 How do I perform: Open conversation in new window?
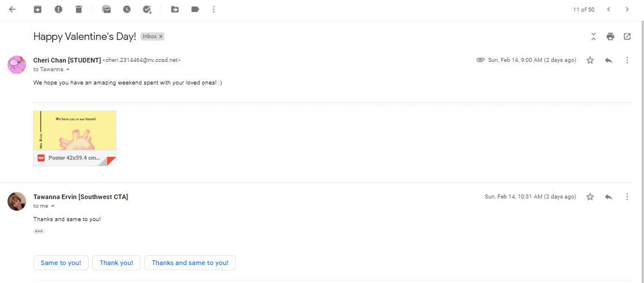click(x=627, y=36)
